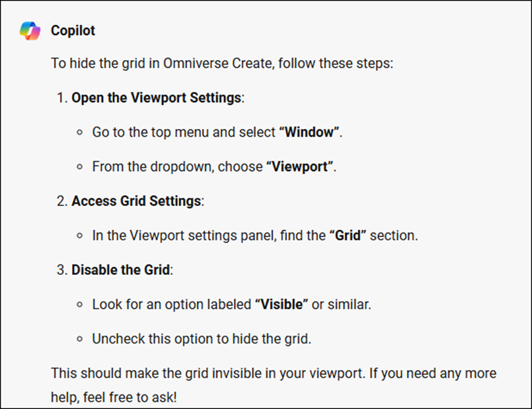
Task: Click the Copilot name label
Action: pyautogui.click(x=73, y=31)
